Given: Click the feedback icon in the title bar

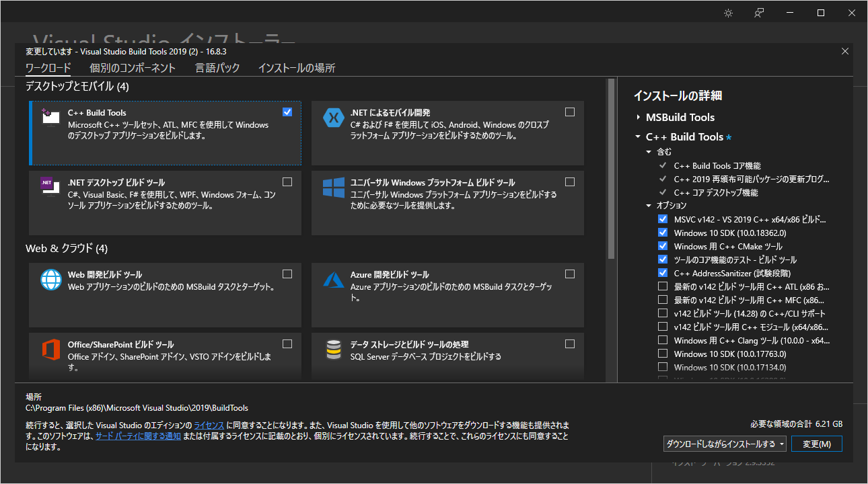Looking at the screenshot, I should [x=759, y=13].
